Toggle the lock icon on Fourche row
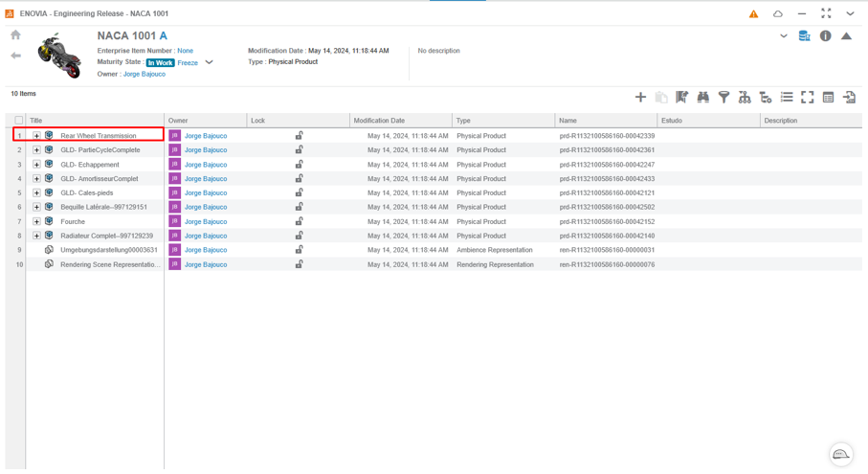Viewport: 868px width, 474px height. click(x=299, y=221)
